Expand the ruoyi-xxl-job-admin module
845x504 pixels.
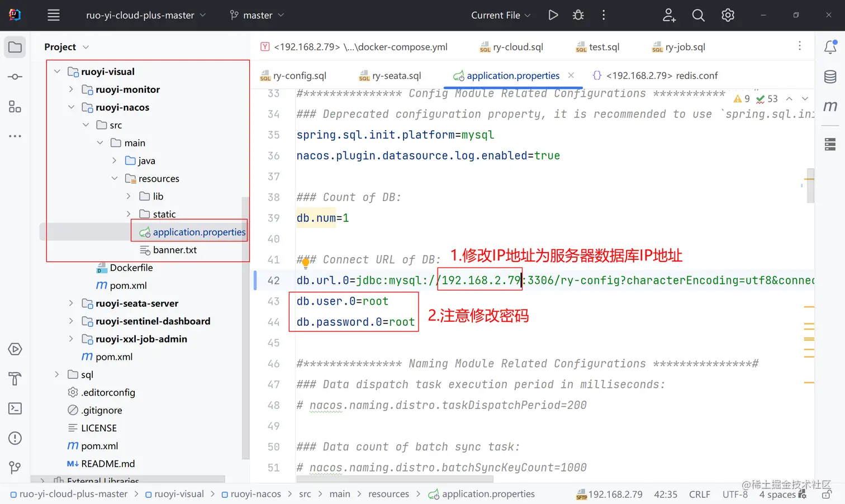[71, 339]
